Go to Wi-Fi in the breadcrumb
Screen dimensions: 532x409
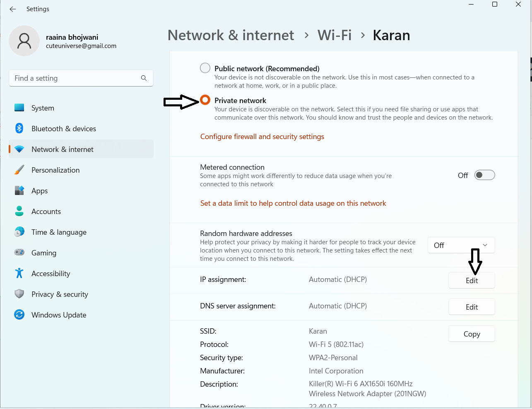click(x=335, y=35)
